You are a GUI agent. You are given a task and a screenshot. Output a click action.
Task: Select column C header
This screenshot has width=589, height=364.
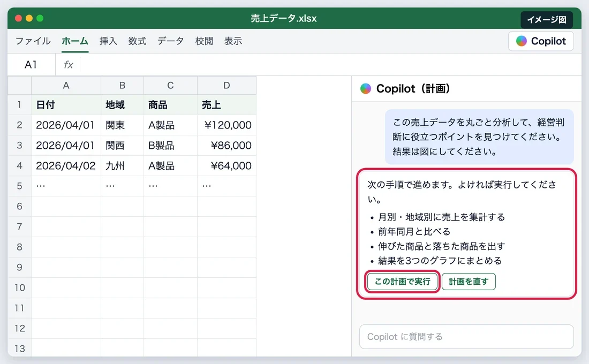pyautogui.click(x=170, y=85)
